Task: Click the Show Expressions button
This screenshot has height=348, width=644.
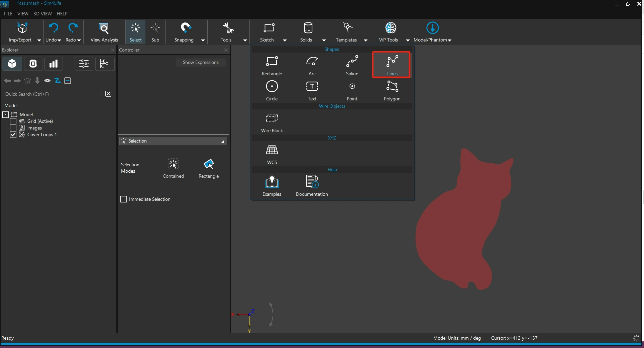Action: click(x=201, y=63)
